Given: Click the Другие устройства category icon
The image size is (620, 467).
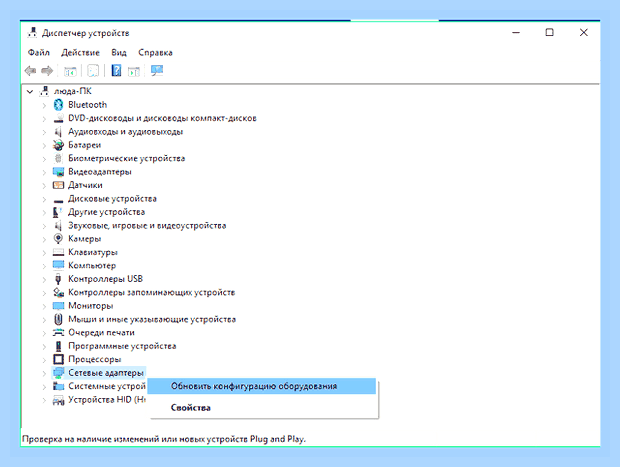Looking at the screenshot, I should pos(58,212).
